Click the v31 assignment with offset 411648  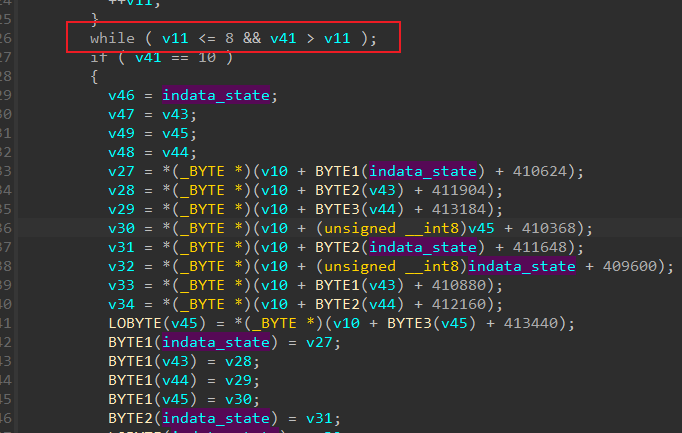pos(346,247)
